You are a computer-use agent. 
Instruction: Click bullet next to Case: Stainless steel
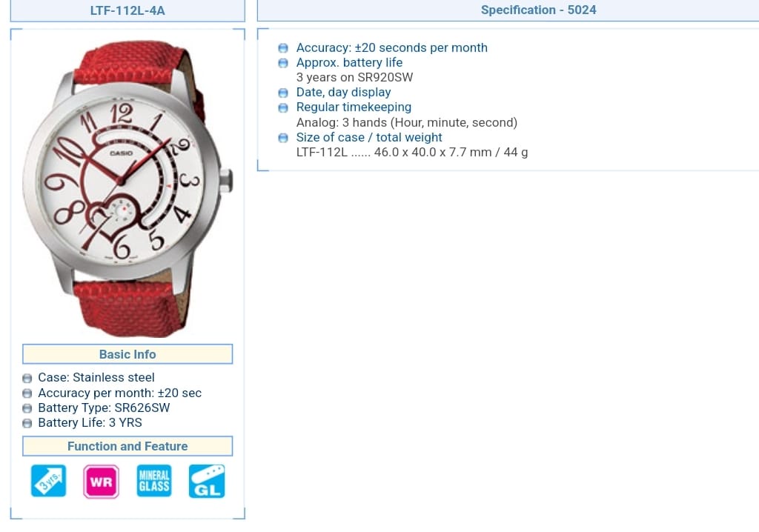[27, 378]
